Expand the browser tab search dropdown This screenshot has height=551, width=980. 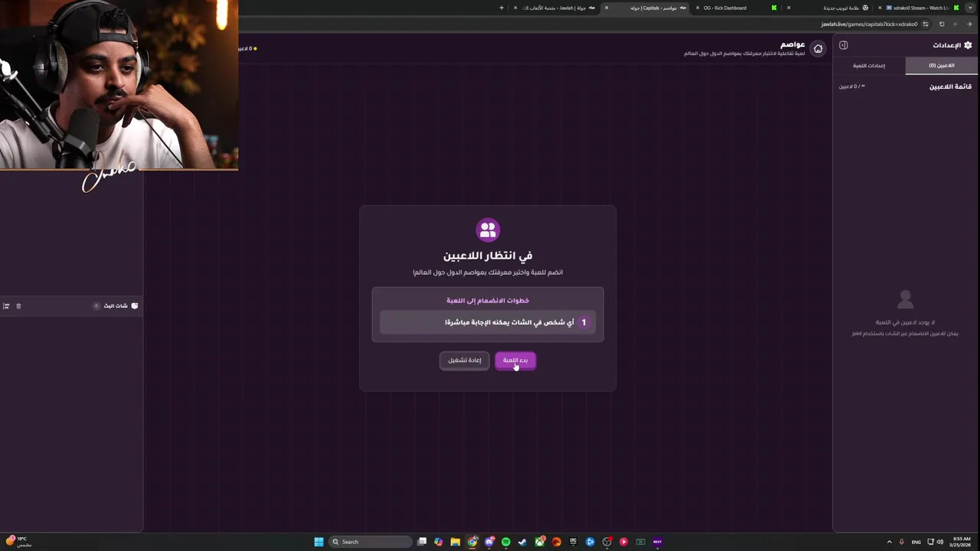[x=970, y=8]
